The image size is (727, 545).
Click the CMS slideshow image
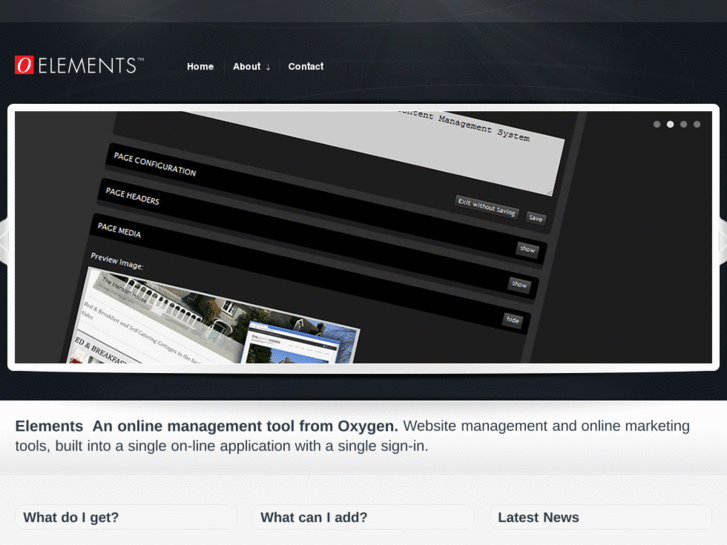coord(363,237)
